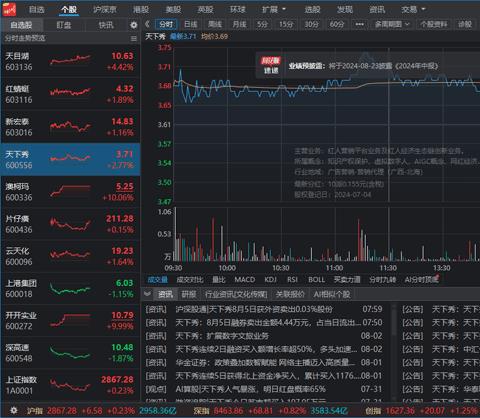
Task: Open the 英股 market menu
Action: coord(205,9)
